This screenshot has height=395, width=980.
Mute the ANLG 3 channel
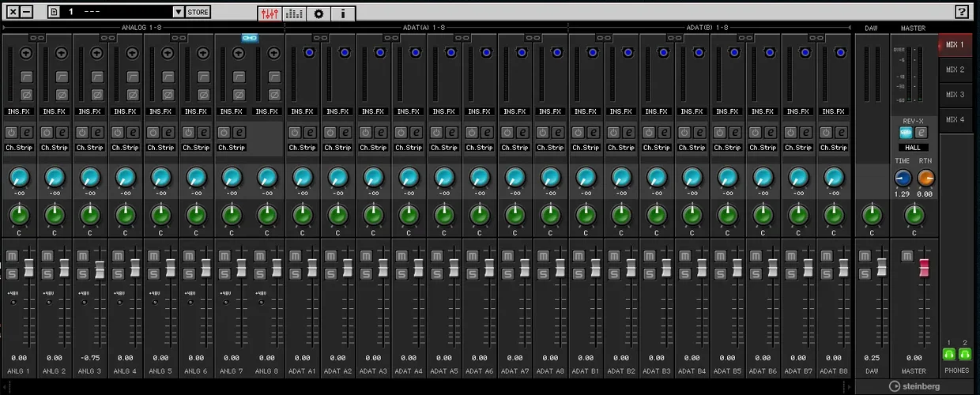[x=82, y=257]
